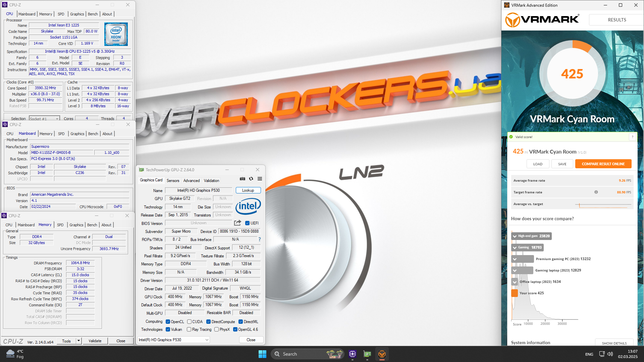Screen dimensions: 644x362
Task: Open Graphics tab in middle CPU-Z window
Action: click(x=77, y=134)
